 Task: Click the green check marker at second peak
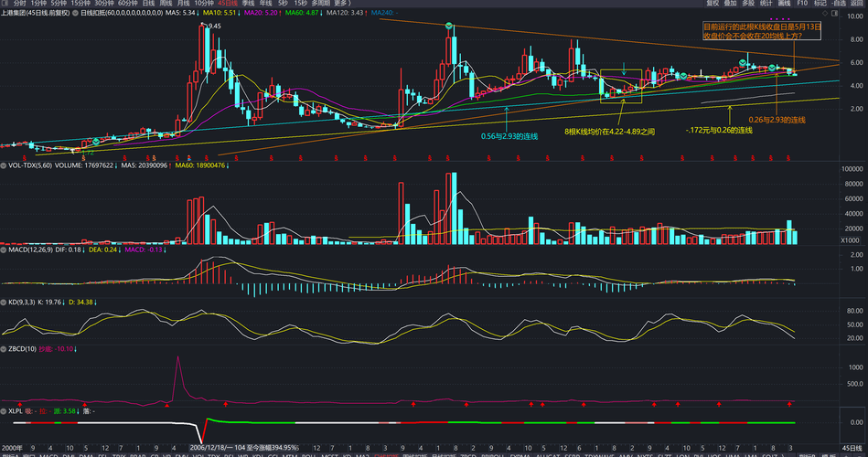(449, 26)
